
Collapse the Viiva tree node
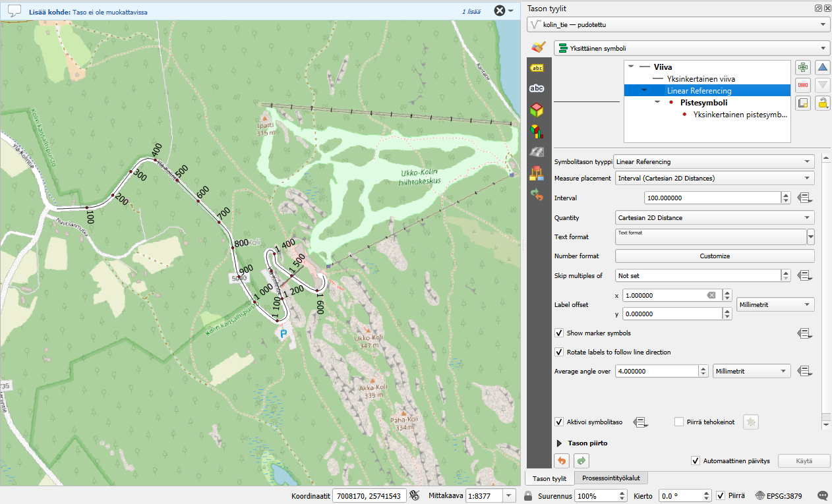point(631,67)
